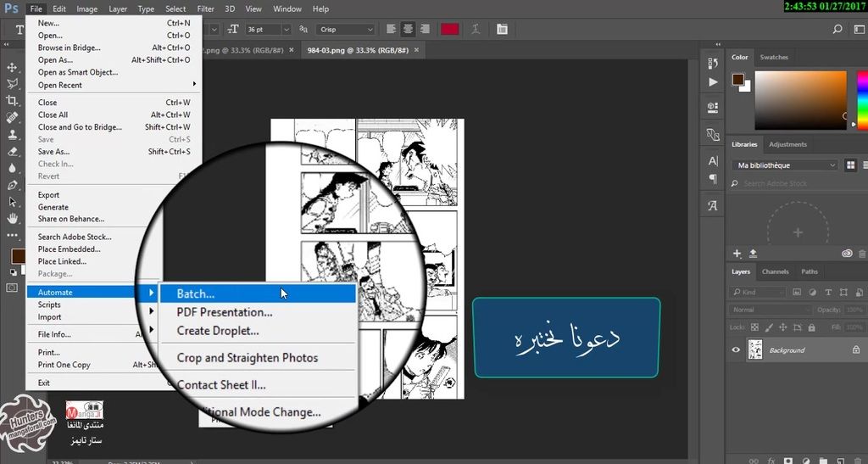Select the Blur drop tool
The height and width of the screenshot is (464, 868).
point(12,168)
